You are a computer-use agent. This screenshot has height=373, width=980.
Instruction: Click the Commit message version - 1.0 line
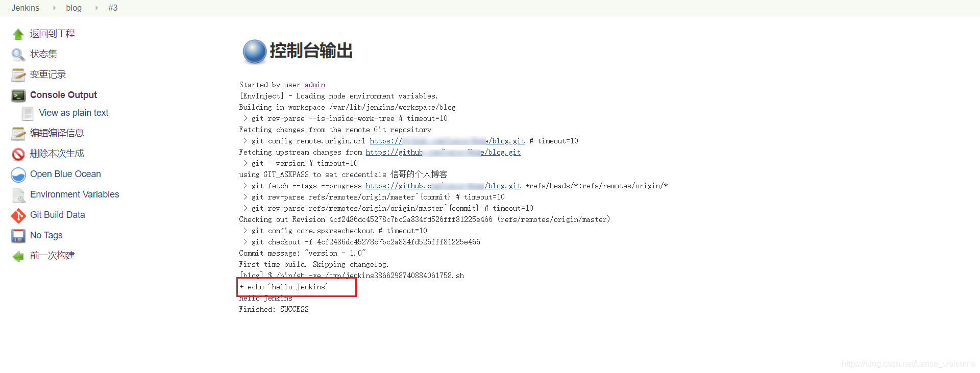tap(302, 253)
